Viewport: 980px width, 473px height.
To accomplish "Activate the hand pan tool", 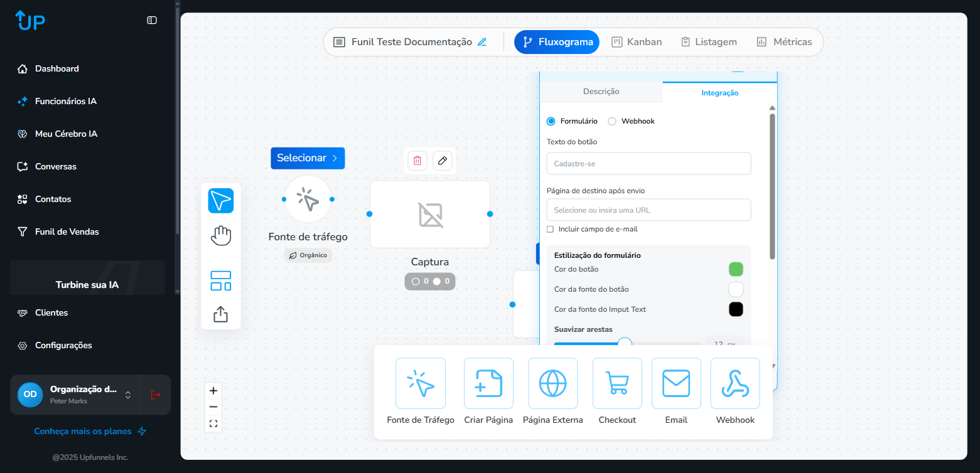I will 220,236.
